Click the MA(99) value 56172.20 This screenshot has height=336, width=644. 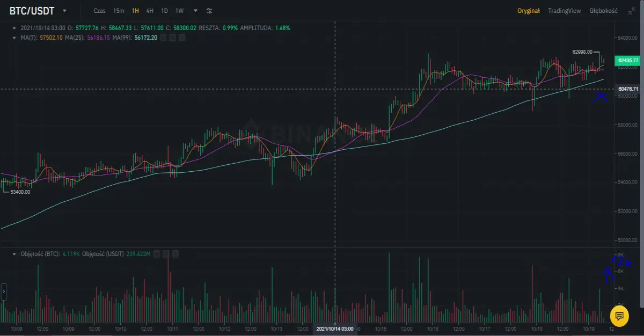[145, 38]
